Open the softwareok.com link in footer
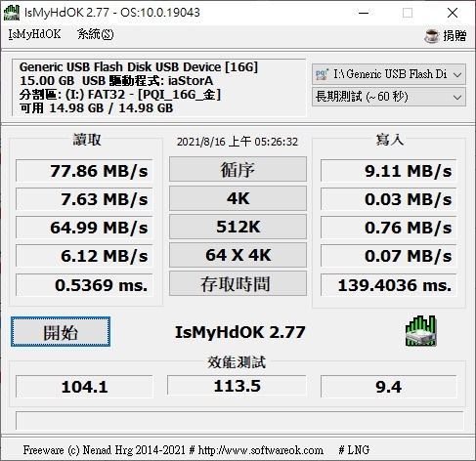 (261, 450)
